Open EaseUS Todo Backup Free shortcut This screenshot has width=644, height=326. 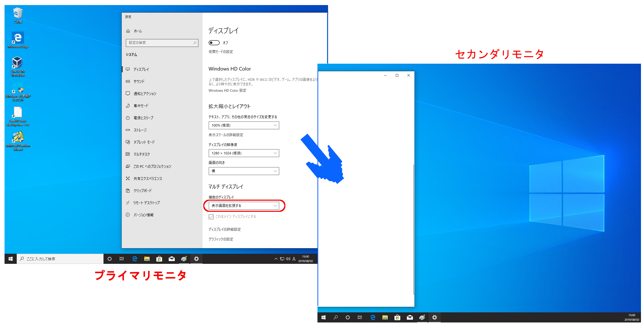18,113
